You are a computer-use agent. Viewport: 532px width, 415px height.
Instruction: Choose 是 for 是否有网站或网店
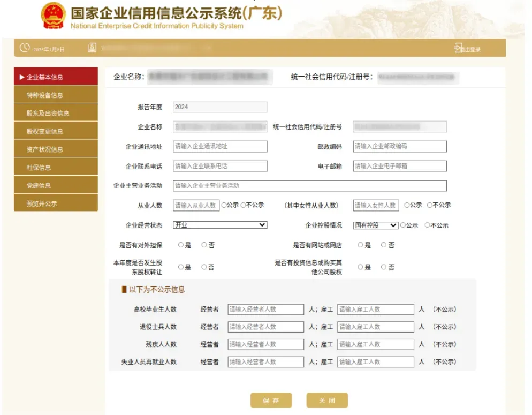[x=360, y=245]
